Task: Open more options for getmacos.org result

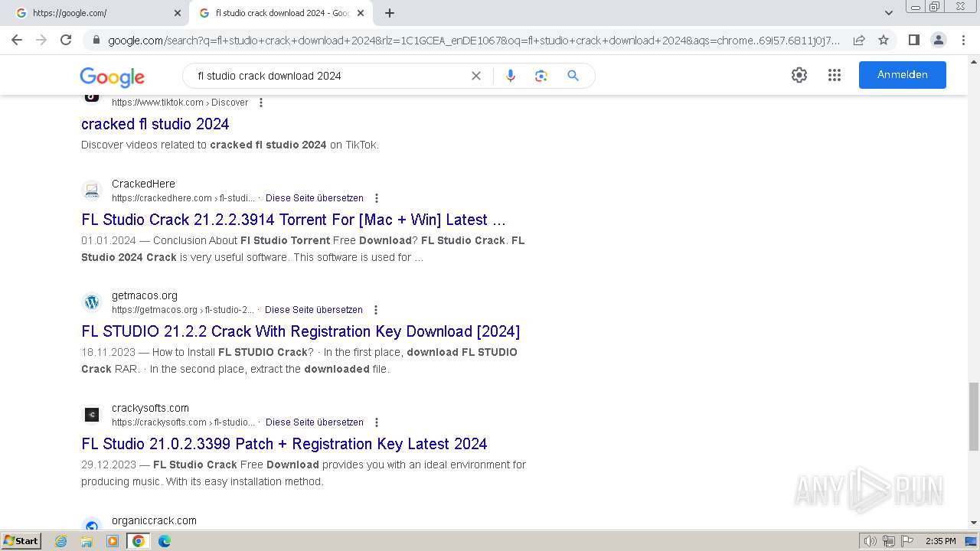Action: 375,310
